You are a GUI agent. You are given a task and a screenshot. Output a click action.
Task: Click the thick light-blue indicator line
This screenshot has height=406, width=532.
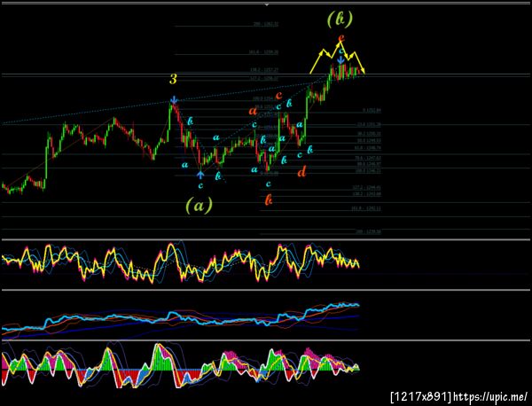point(180,316)
